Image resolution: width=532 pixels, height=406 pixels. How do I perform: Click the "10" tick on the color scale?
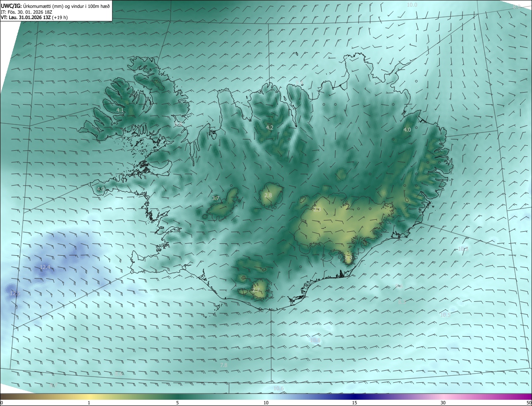click(x=266, y=403)
